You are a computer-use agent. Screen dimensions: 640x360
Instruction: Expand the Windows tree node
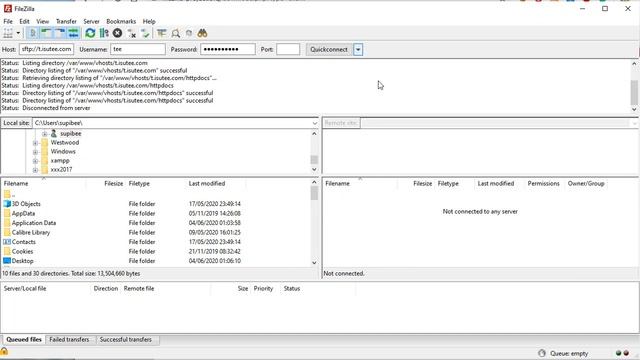pos(36,152)
